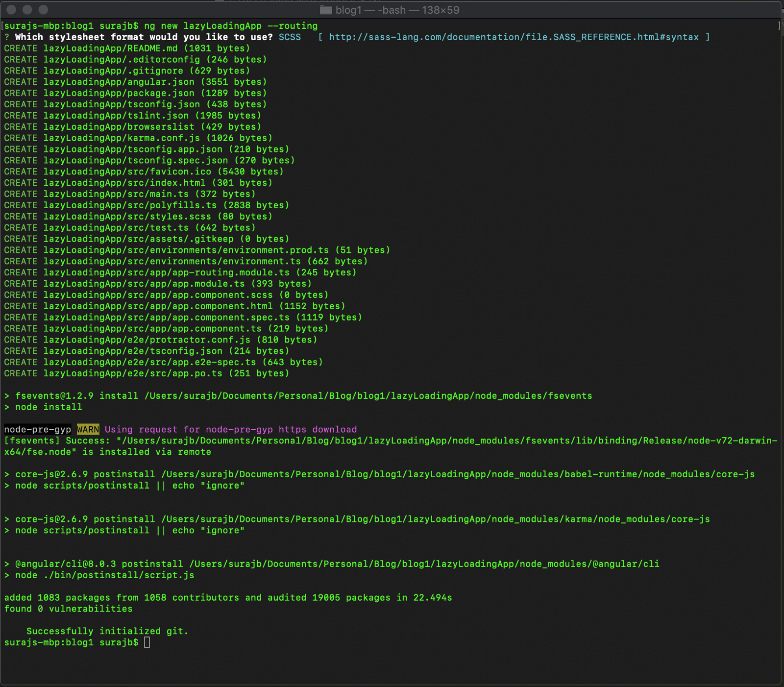The height and width of the screenshot is (687, 784).
Task: Click the line 'lazyLoadingApp/src/polyfills.ts (2838 bytes)'
Action: 167,206
